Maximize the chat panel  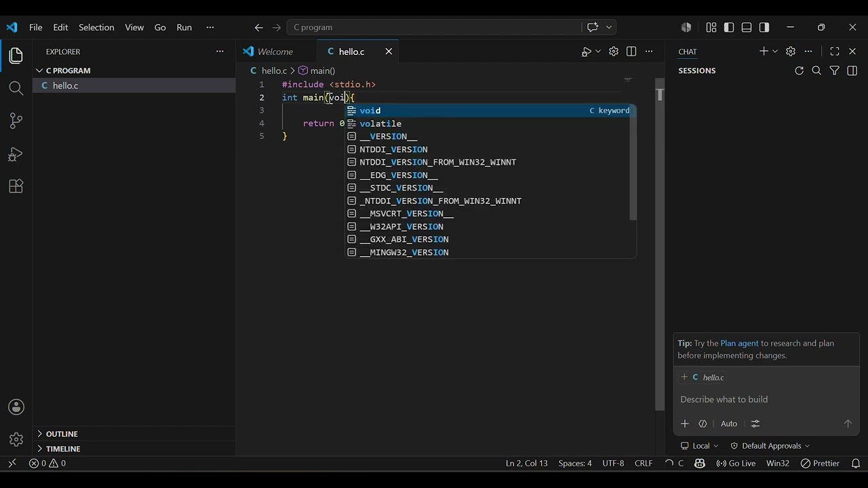(835, 52)
